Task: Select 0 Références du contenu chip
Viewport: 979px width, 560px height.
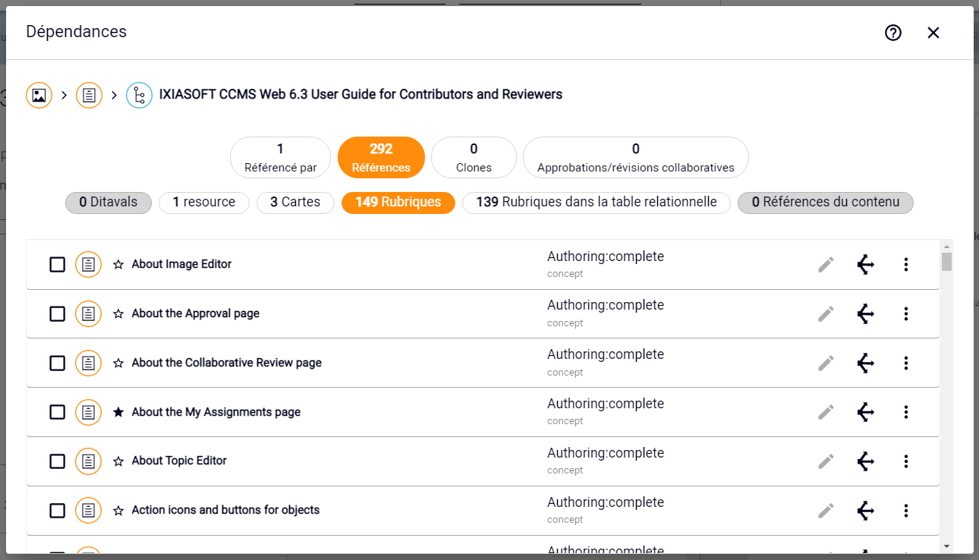Action: [x=826, y=203]
